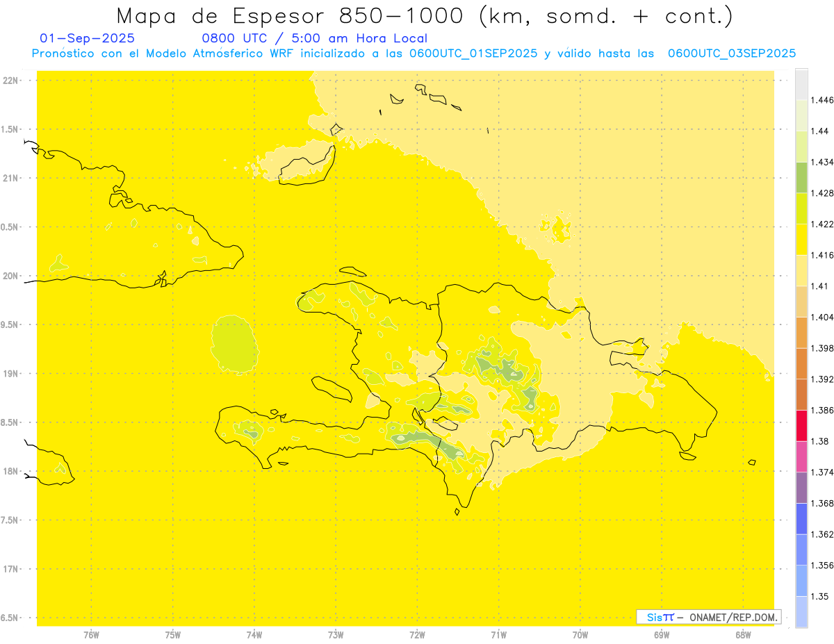834x644 pixels.
Task: Click the clipped latitude label '9.5N'
Action: [10, 324]
